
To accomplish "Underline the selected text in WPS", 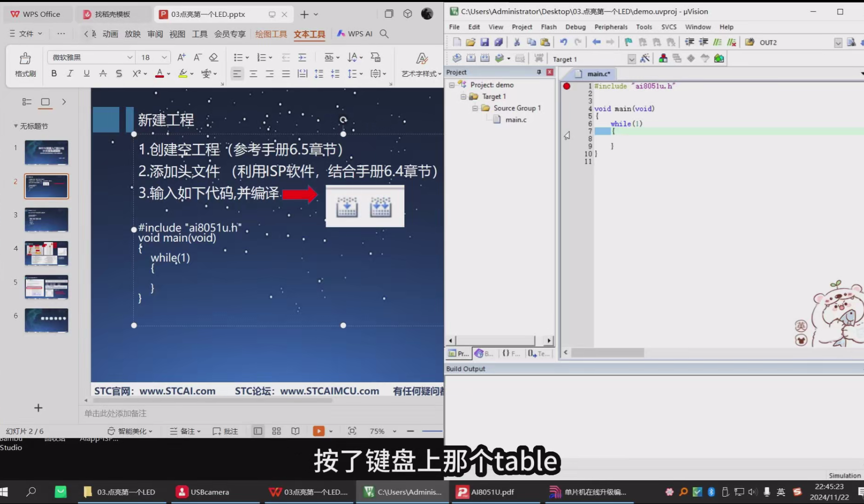I will pyautogui.click(x=87, y=74).
